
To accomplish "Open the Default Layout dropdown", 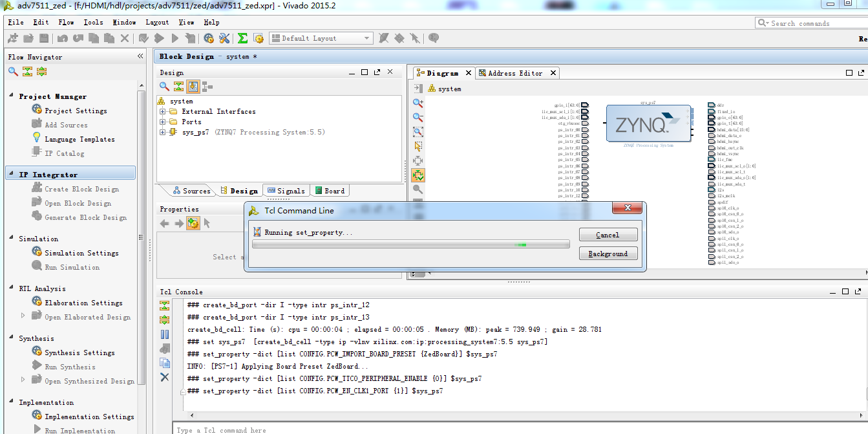I will click(321, 38).
